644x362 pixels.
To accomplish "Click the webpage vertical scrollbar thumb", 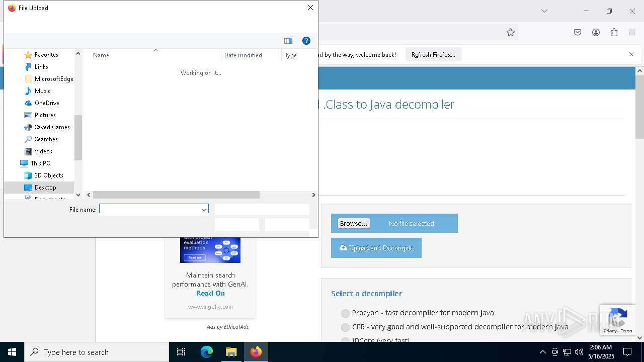I will tap(639, 107).
